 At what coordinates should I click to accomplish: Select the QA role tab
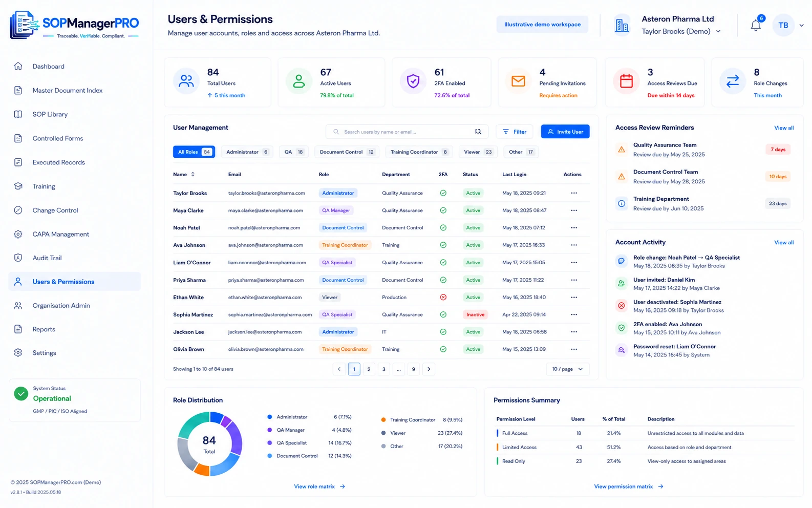pyautogui.click(x=294, y=152)
